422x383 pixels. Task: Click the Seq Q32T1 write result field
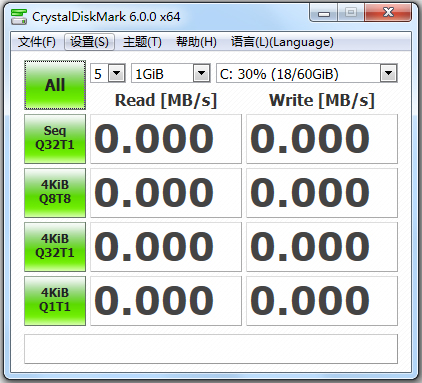point(322,139)
